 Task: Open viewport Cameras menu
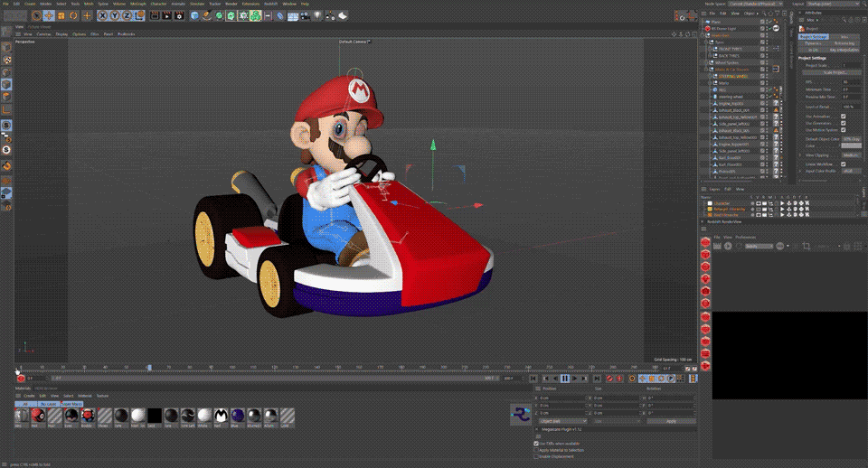43,33
